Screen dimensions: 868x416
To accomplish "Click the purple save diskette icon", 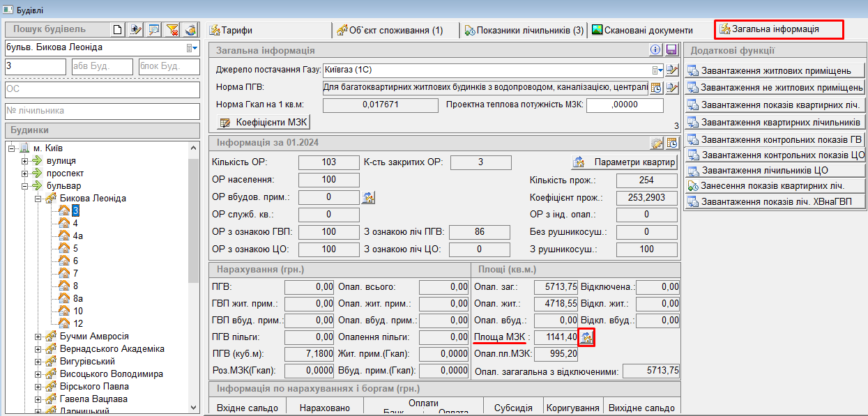I will (671, 50).
